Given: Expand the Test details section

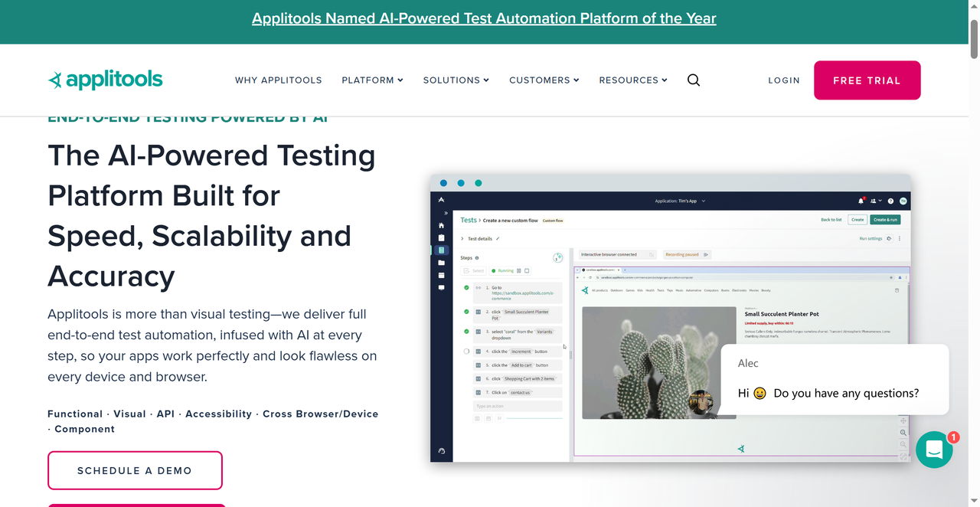Looking at the screenshot, I should (x=462, y=239).
